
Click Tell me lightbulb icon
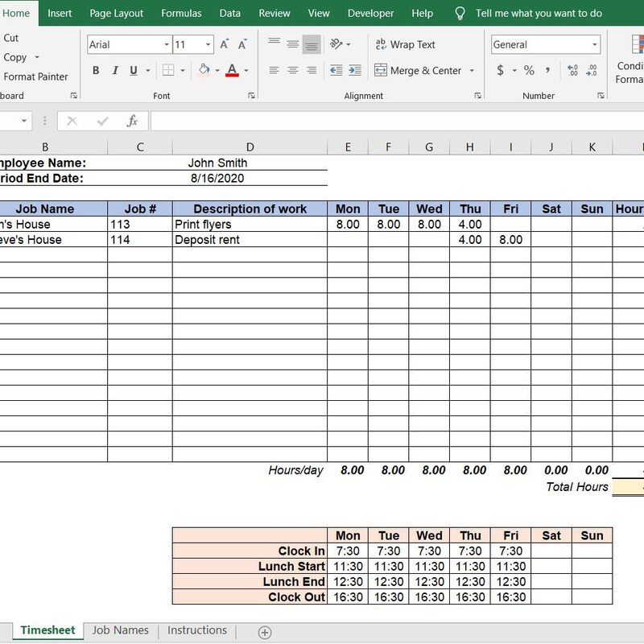click(460, 14)
